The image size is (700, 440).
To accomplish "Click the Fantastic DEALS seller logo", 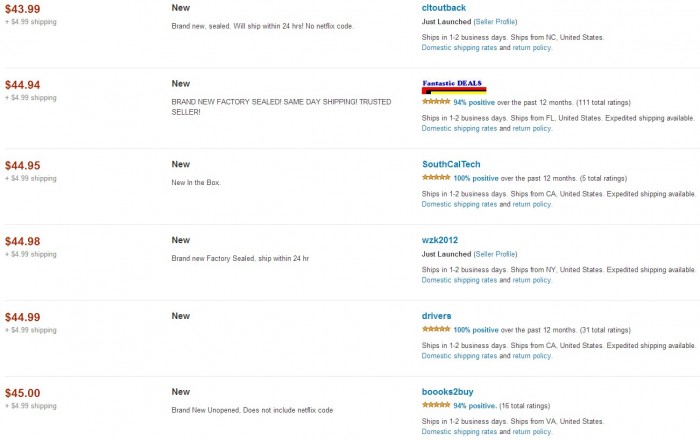I will [x=457, y=86].
